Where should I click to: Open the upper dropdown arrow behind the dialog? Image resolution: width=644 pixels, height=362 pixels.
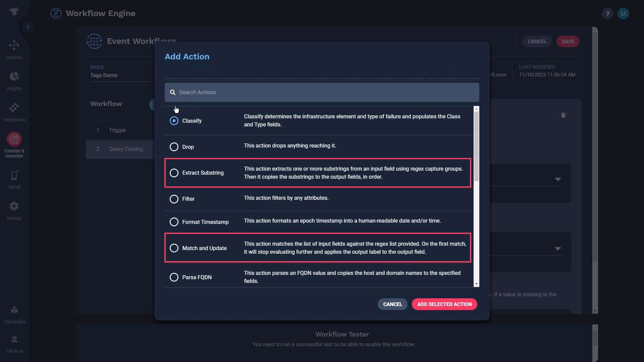(x=557, y=179)
